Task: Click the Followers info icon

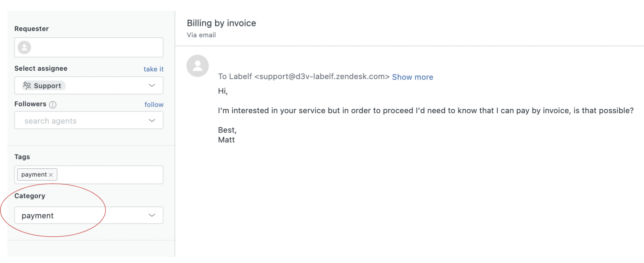Action: (53, 104)
